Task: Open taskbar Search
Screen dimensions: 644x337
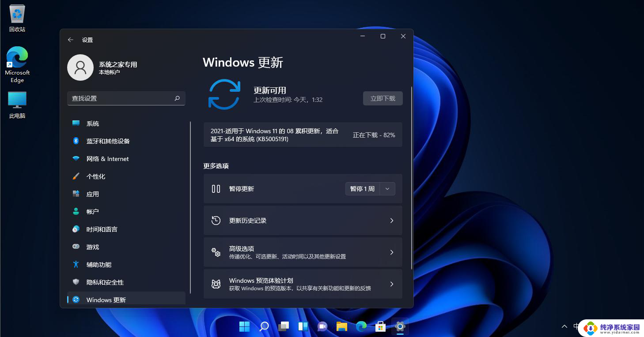Action: tap(264, 326)
